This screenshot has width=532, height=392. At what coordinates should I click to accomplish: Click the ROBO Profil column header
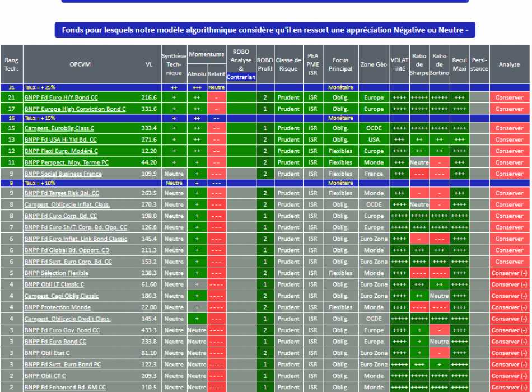tap(265, 64)
